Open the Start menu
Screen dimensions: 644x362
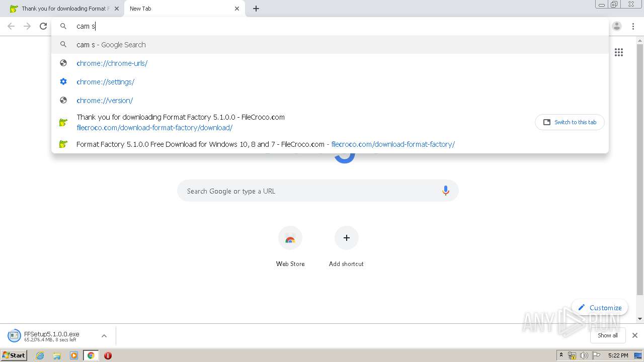(14, 355)
